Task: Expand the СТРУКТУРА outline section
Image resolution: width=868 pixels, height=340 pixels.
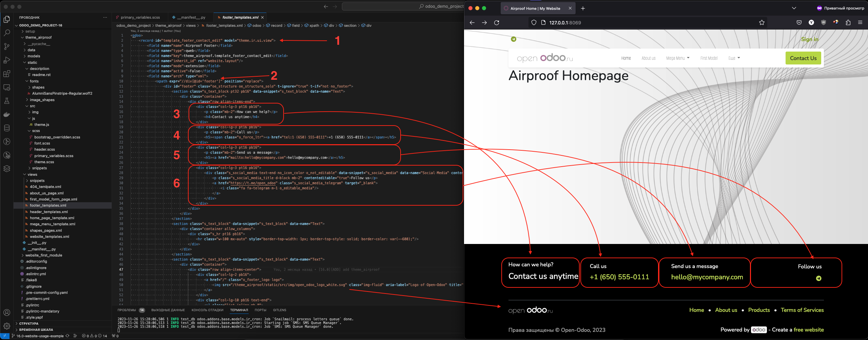Action: (28, 323)
